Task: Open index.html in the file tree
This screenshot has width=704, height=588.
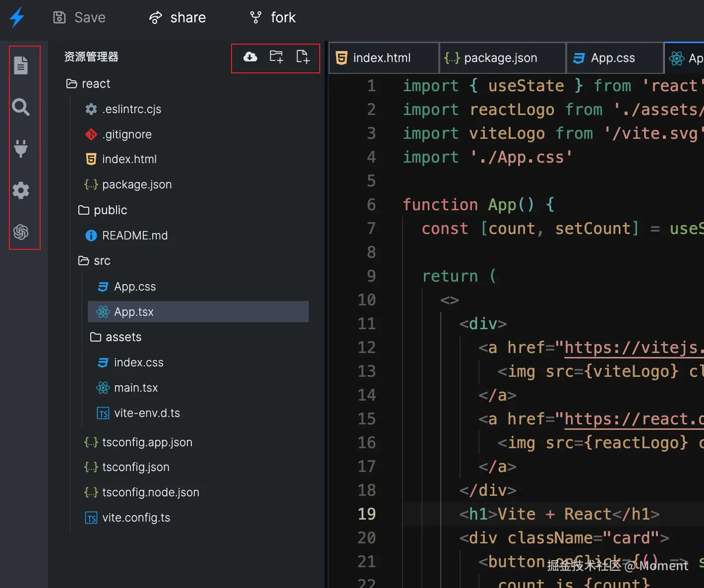Action: click(x=121, y=159)
